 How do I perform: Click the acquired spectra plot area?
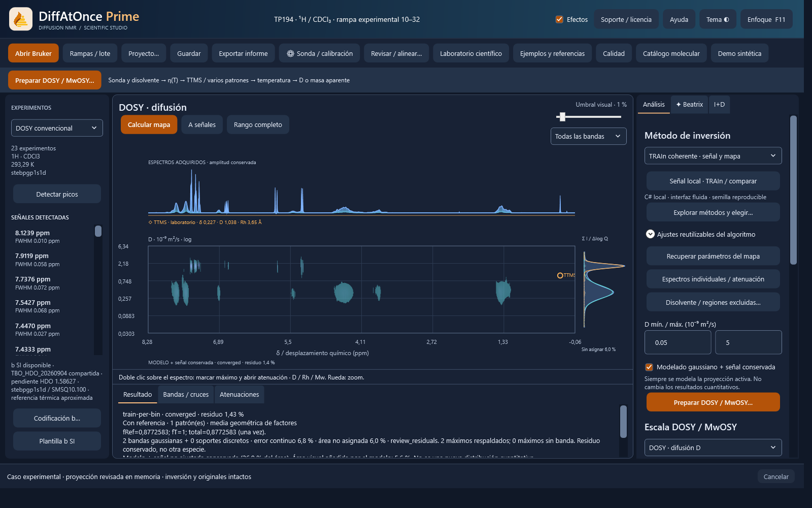(361, 191)
